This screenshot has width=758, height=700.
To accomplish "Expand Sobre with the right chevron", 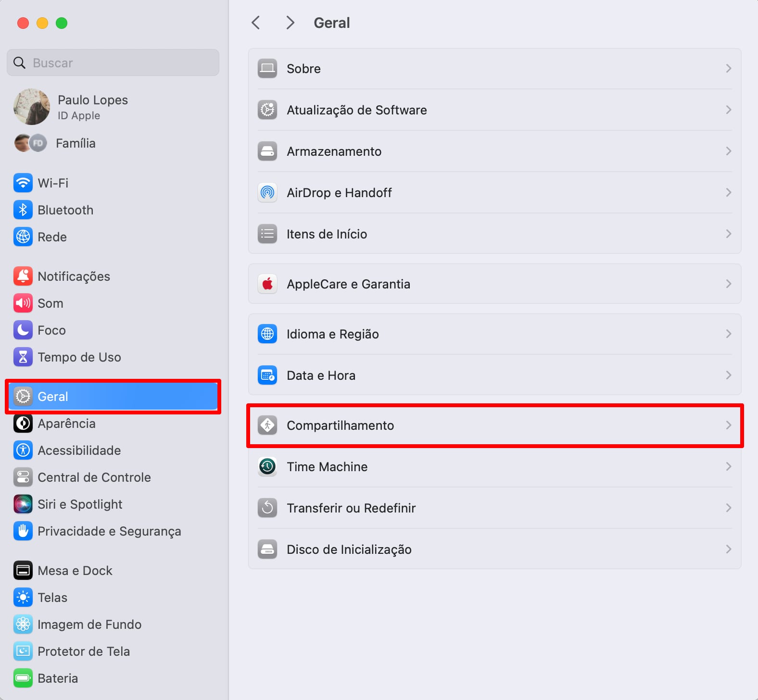I will pos(728,69).
